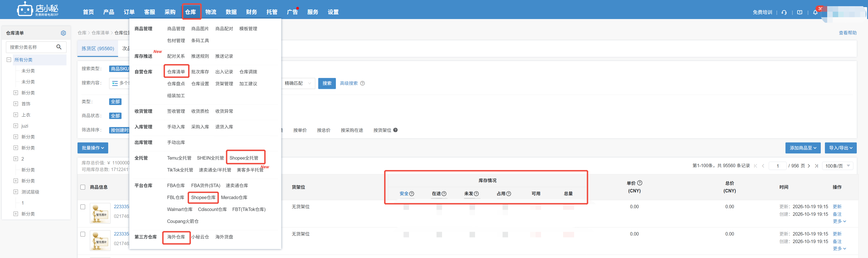Viewport: 868px width, 258px height.
Task: Open the 导入/导出 dropdown button
Action: (841, 148)
